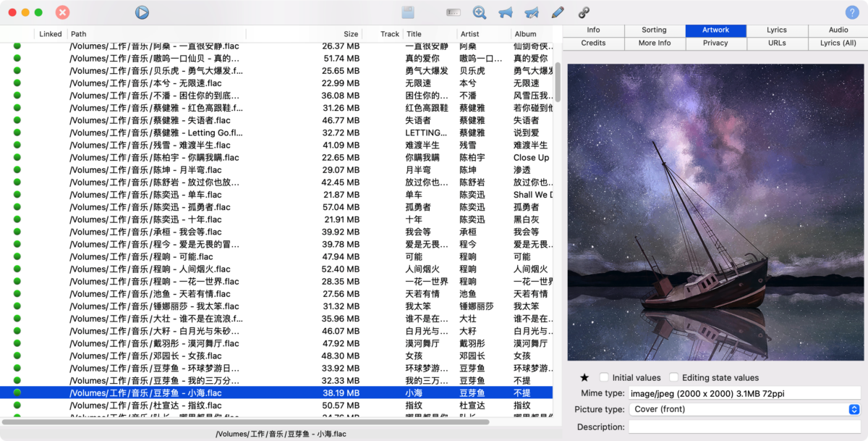Click green status dot for 程响 - 可能.flac

click(17, 256)
